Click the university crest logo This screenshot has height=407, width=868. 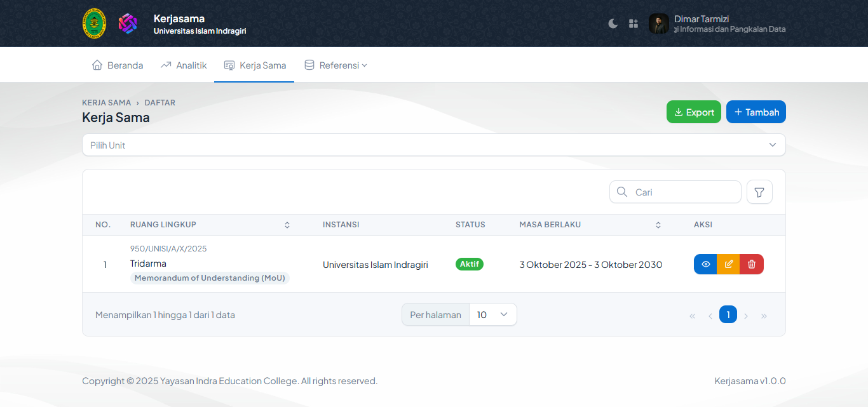(94, 23)
